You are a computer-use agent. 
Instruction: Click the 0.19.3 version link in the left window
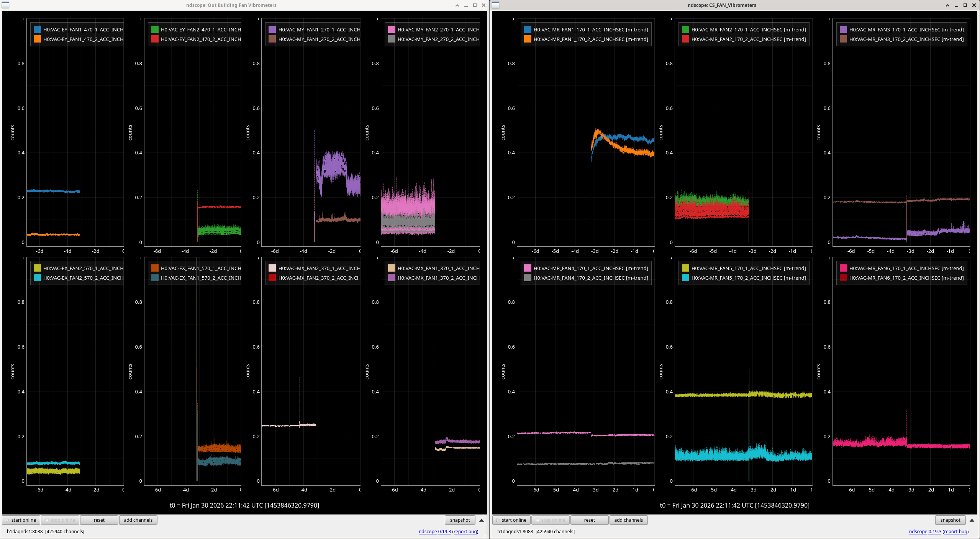pos(444,532)
